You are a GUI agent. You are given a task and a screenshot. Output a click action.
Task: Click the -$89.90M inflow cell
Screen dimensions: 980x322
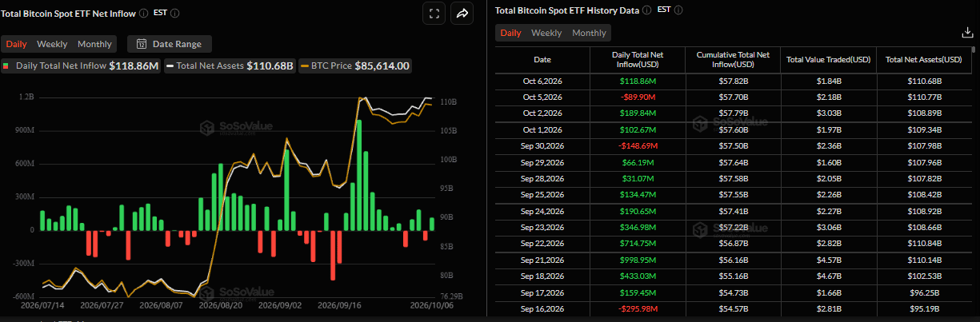click(x=638, y=97)
